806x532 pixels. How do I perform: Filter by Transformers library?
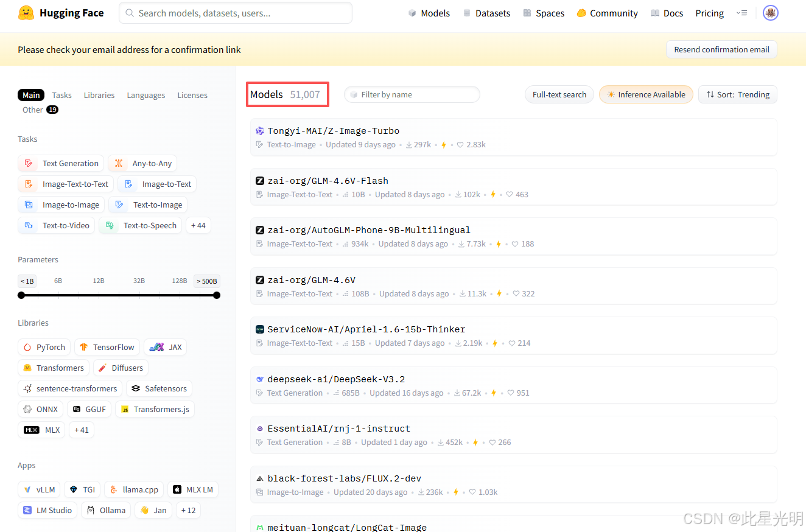(54, 368)
